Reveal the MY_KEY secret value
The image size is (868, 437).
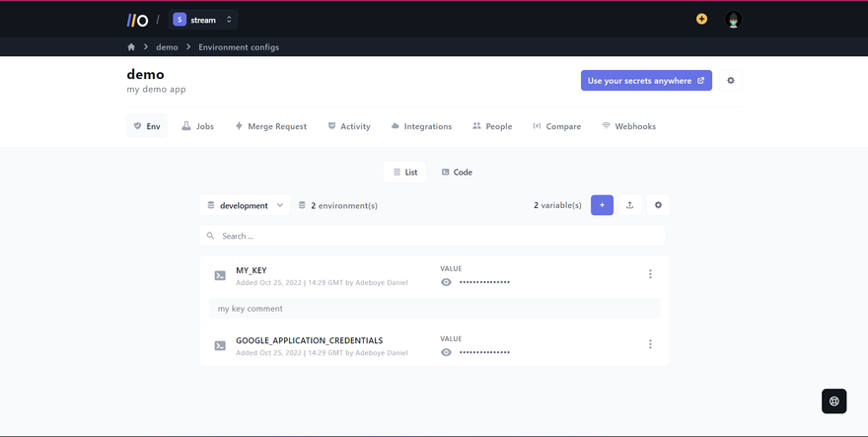pos(447,282)
